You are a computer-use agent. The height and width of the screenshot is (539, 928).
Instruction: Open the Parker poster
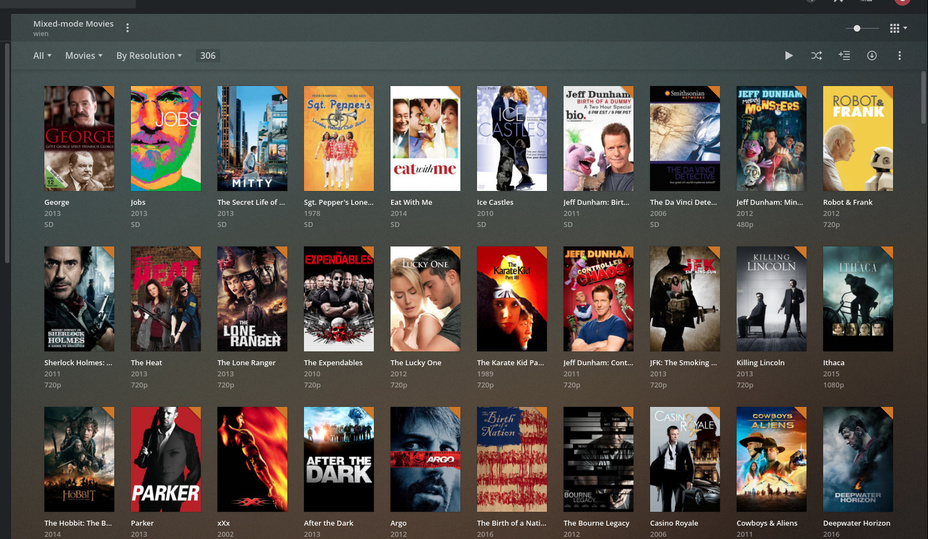coord(166,459)
